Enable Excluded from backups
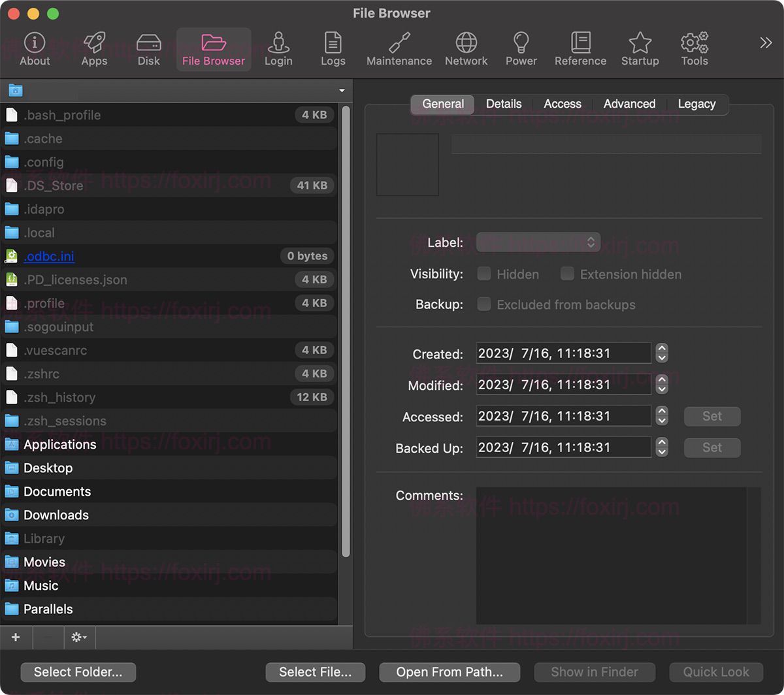784x695 pixels. coord(484,304)
